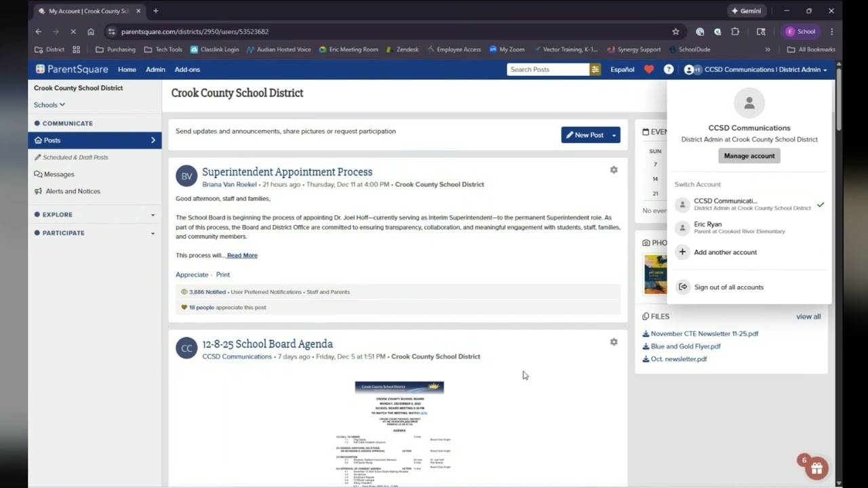The width and height of the screenshot is (868, 488).
Task: Open the School Chrome profile
Action: (800, 31)
